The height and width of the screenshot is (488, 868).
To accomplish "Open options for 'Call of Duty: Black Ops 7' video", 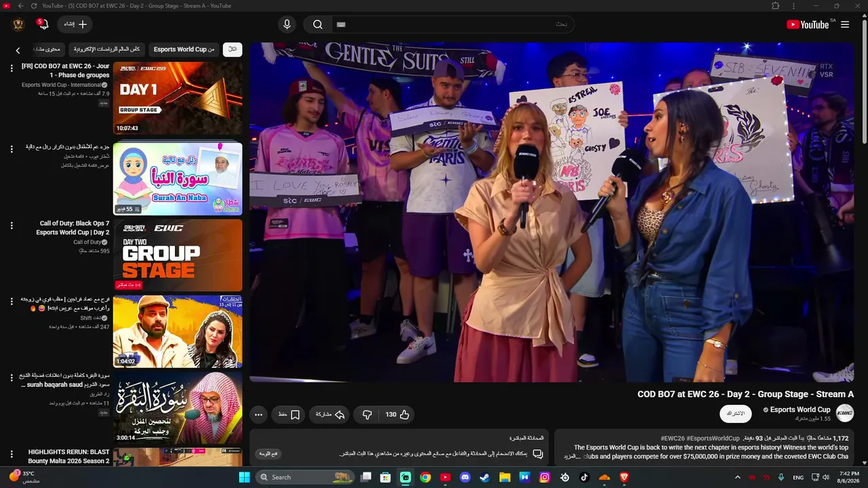I will (11, 226).
